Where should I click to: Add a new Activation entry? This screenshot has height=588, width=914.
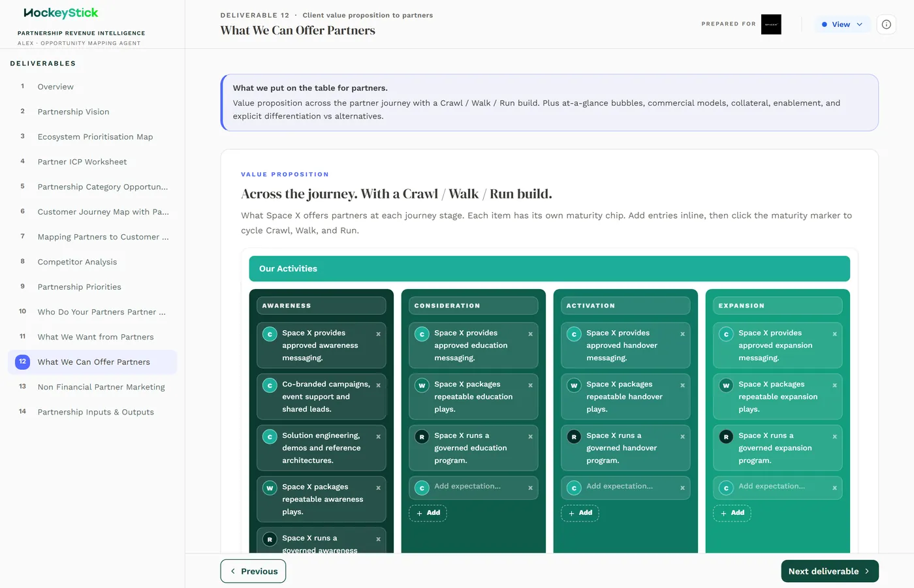point(580,513)
